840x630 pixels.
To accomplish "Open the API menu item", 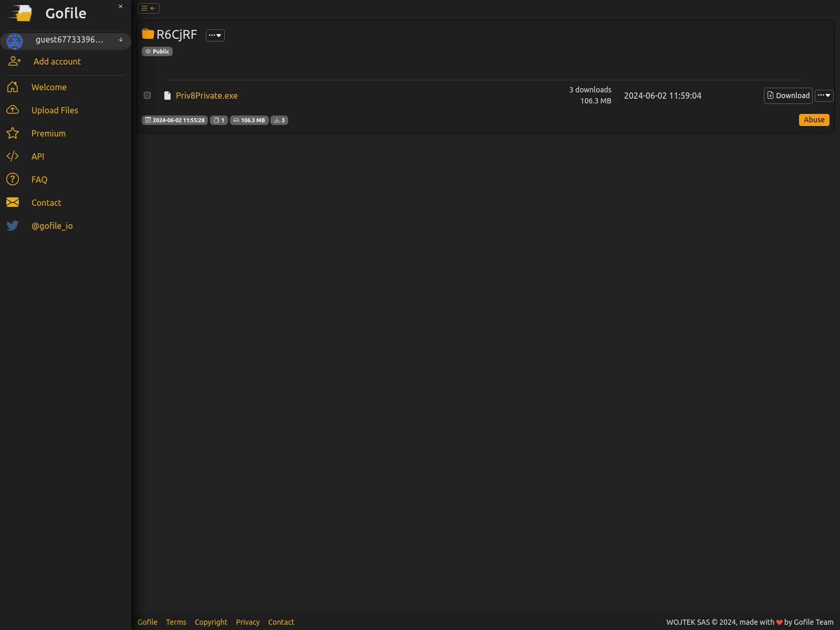I will 38,156.
